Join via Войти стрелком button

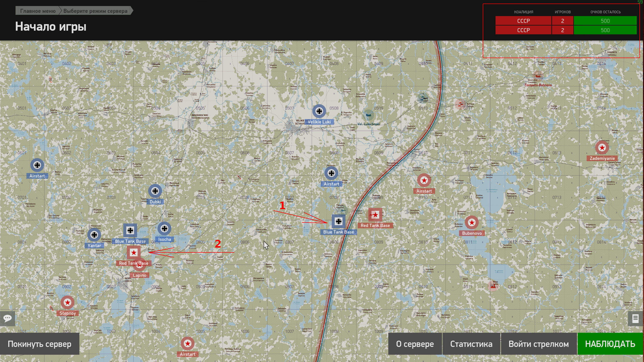click(x=539, y=344)
